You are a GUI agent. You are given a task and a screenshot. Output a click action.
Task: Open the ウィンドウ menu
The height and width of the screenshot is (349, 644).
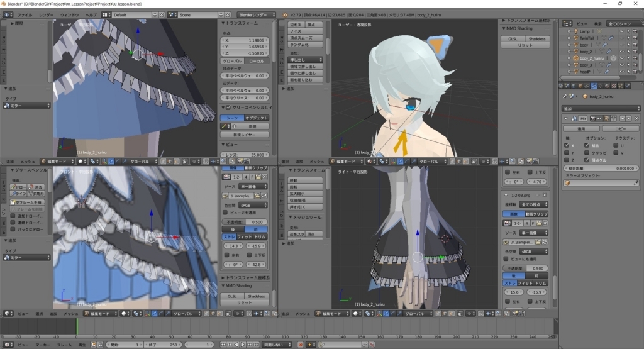click(x=69, y=15)
